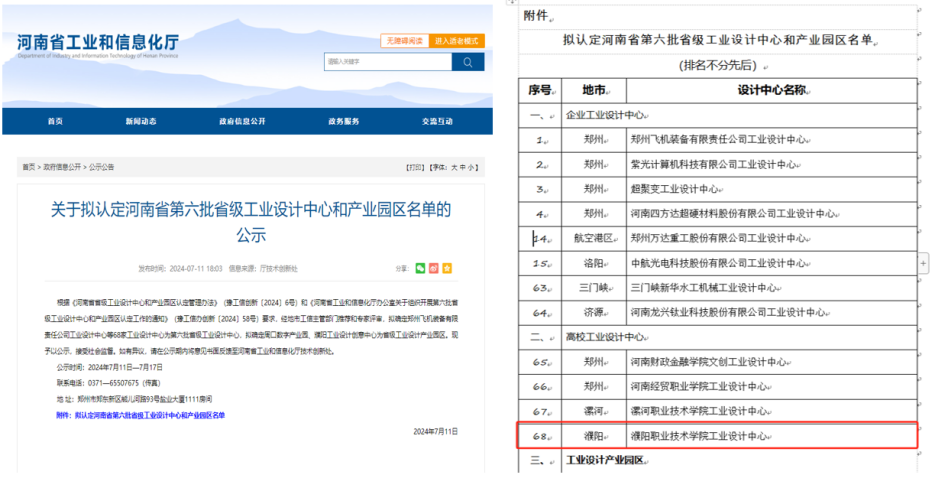Click the 濮阳职业技术学院工业设计中心 cell
The width and height of the screenshot is (932, 501).
coord(772,436)
